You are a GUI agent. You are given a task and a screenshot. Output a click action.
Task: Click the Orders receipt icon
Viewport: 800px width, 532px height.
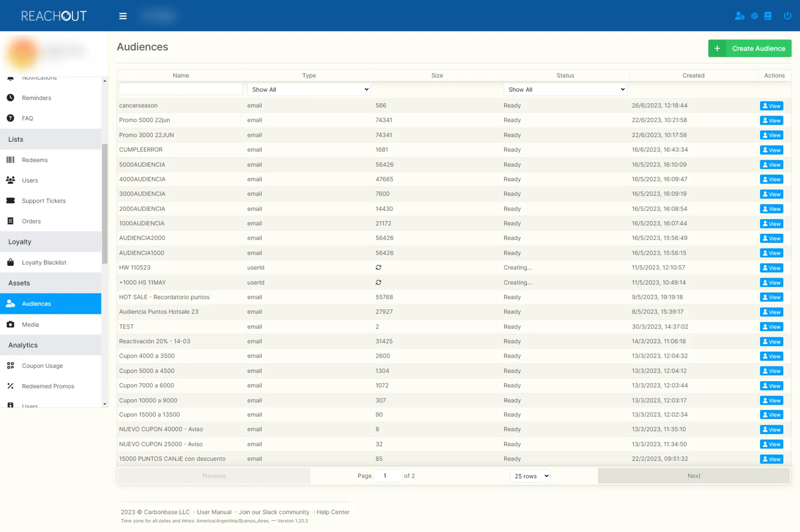click(x=11, y=221)
